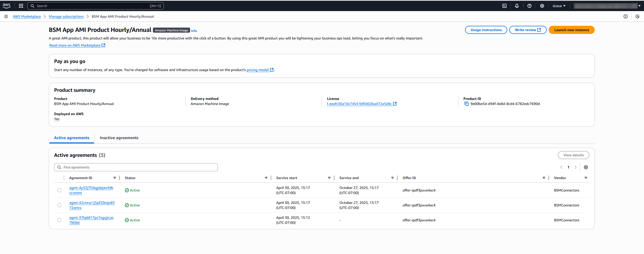Viewport: 644px width, 254px height.
Task: Open the side navigation hamburger menu
Action: pos(6,16)
